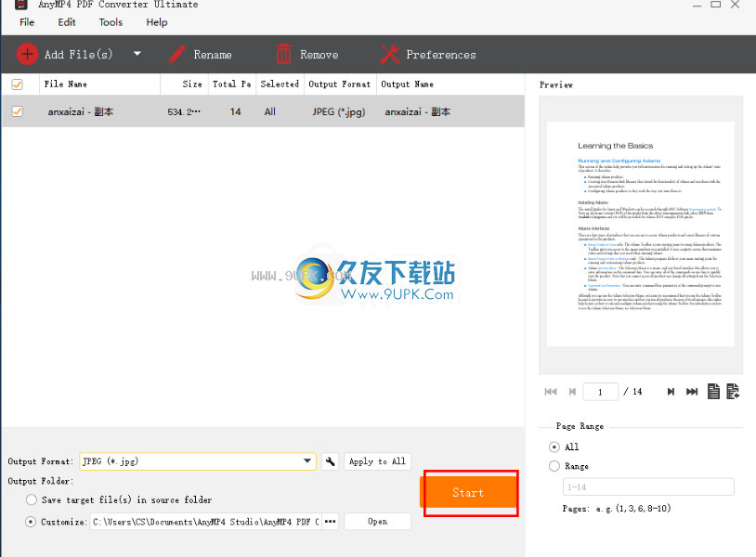Screen dimensions: 756x557
Task: Open the File menu
Action: pos(27,22)
